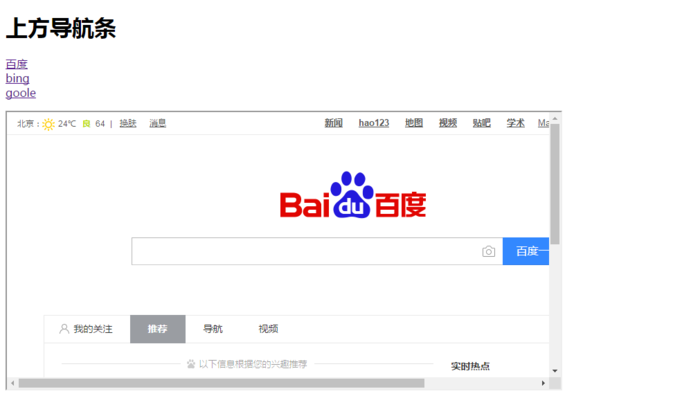Viewport: 700px width, 407px height.
Task: Click the person icon beside 我的关注
Action: pyautogui.click(x=64, y=329)
